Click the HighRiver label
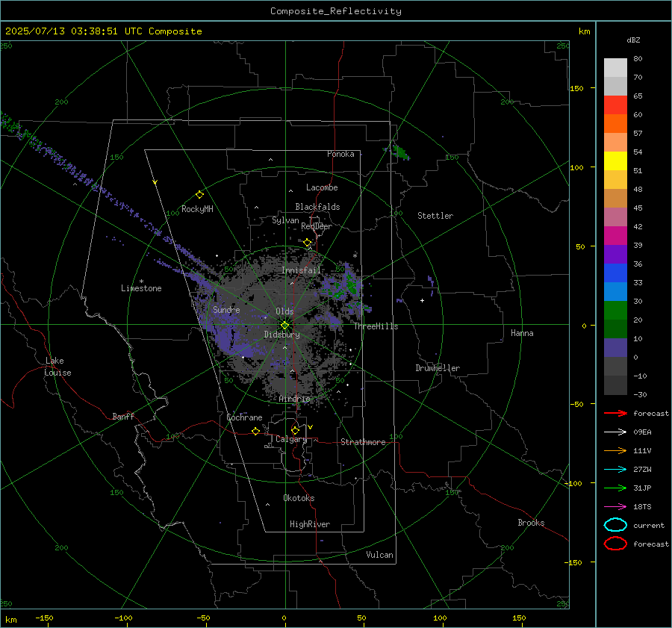Image resolution: width=672 pixels, height=628 pixels. tap(310, 524)
